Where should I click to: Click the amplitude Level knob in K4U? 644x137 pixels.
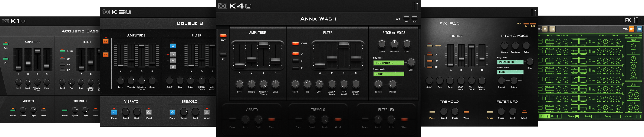tap(240, 84)
